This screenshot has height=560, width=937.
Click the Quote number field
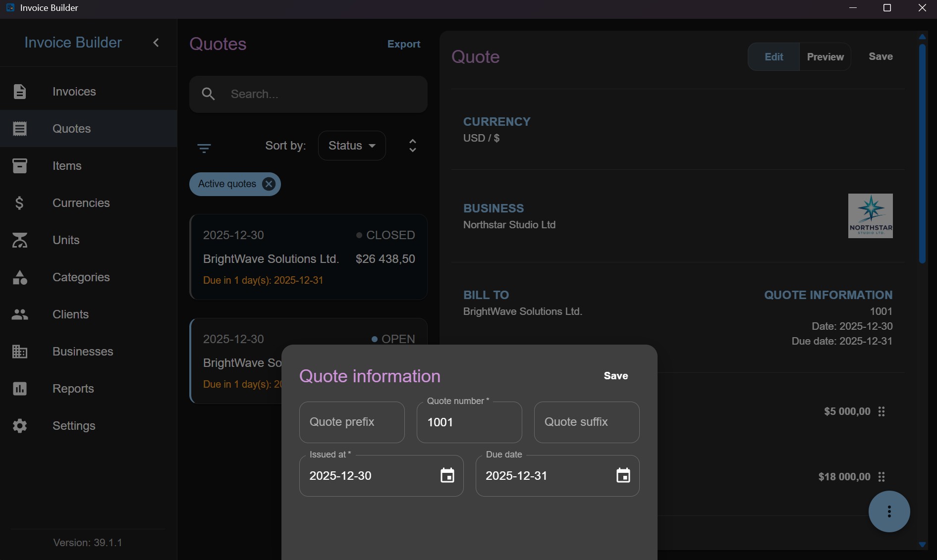469,422
